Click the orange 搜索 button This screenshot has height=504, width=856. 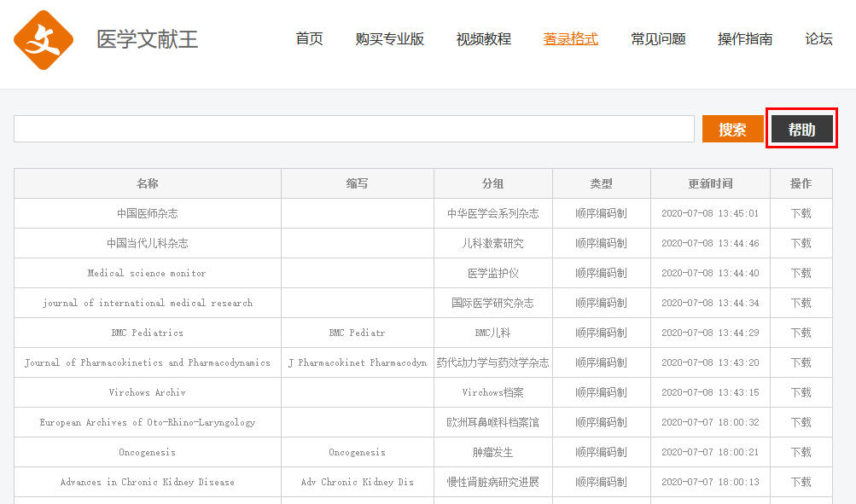[x=732, y=129]
